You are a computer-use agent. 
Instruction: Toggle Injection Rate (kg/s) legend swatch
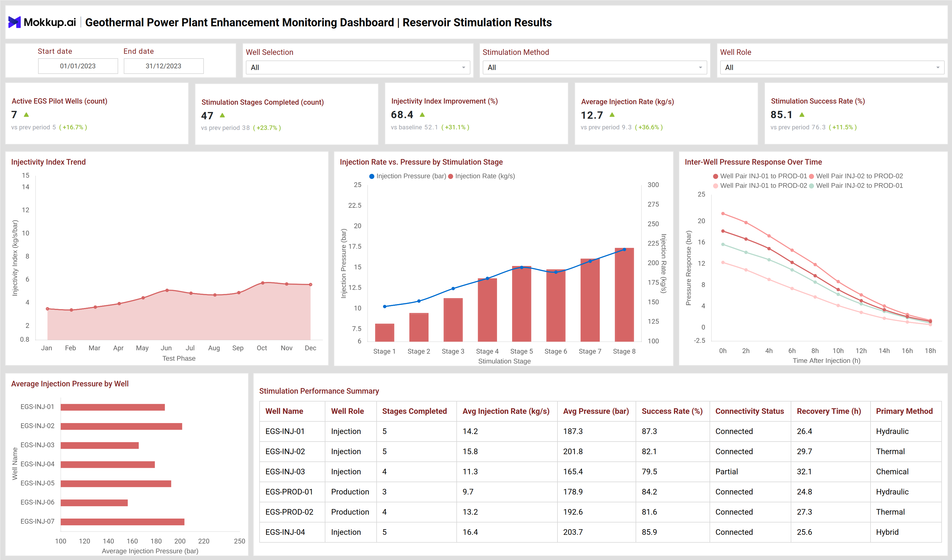[451, 176]
